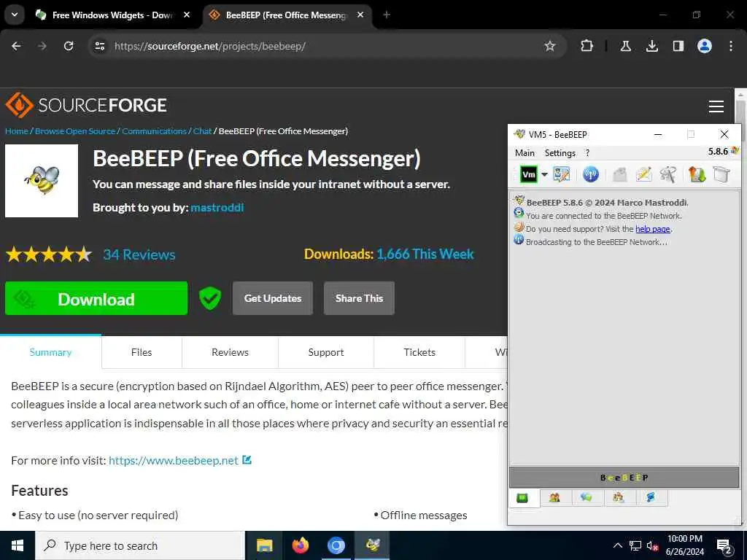Show hidden tray icons chevron
The image size is (747, 560).
click(617, 545)
